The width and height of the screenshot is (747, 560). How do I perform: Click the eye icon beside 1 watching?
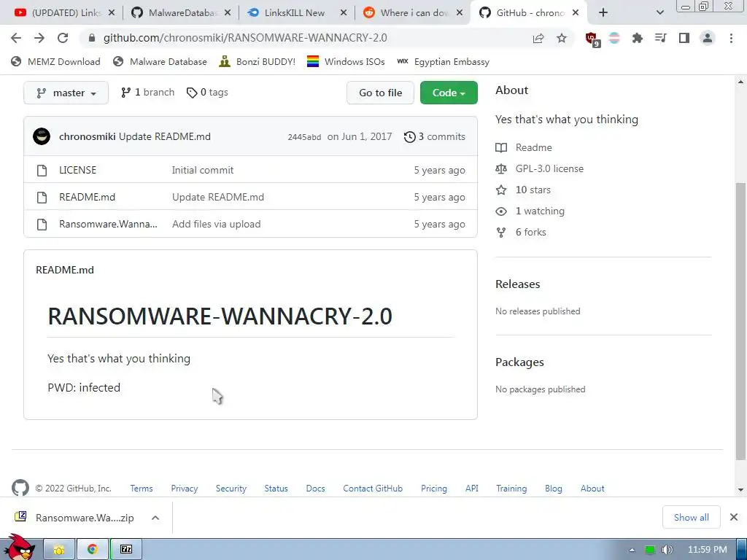tap(501, 211)
